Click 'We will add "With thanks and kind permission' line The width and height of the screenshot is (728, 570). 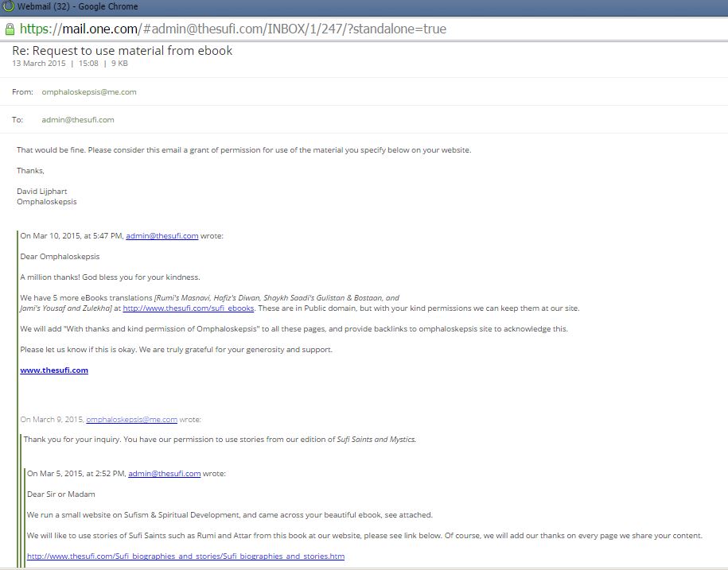[294, 329]
